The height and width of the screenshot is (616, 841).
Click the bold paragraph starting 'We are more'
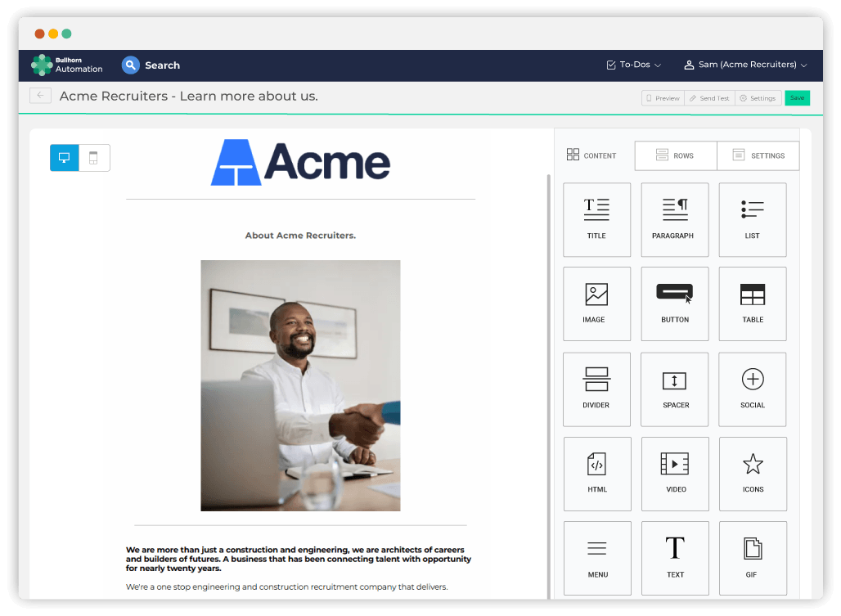tap(299, 560)
